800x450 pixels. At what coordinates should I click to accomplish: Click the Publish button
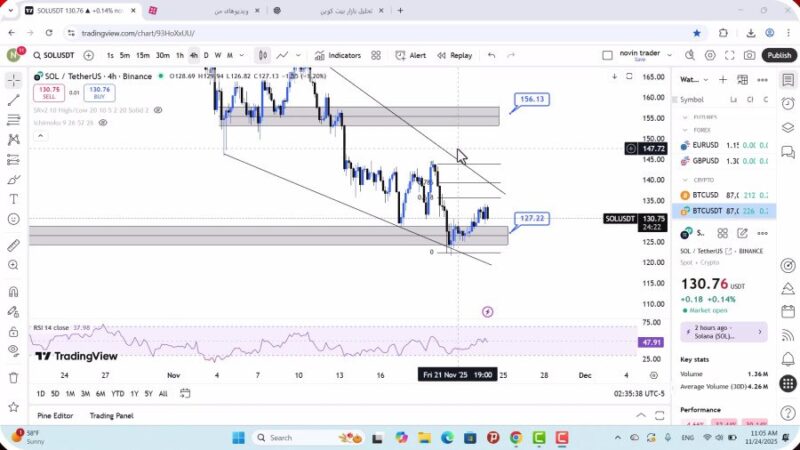click(778, 56)
